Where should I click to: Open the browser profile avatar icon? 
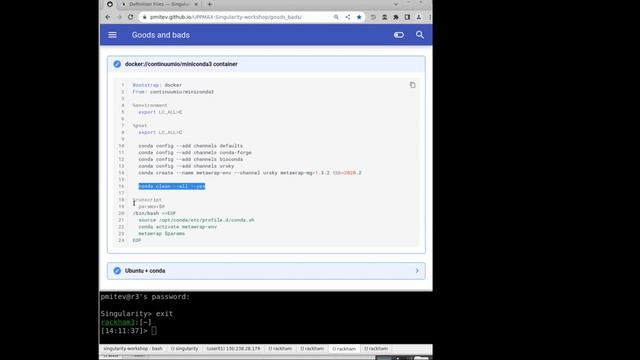pos(418,17)
